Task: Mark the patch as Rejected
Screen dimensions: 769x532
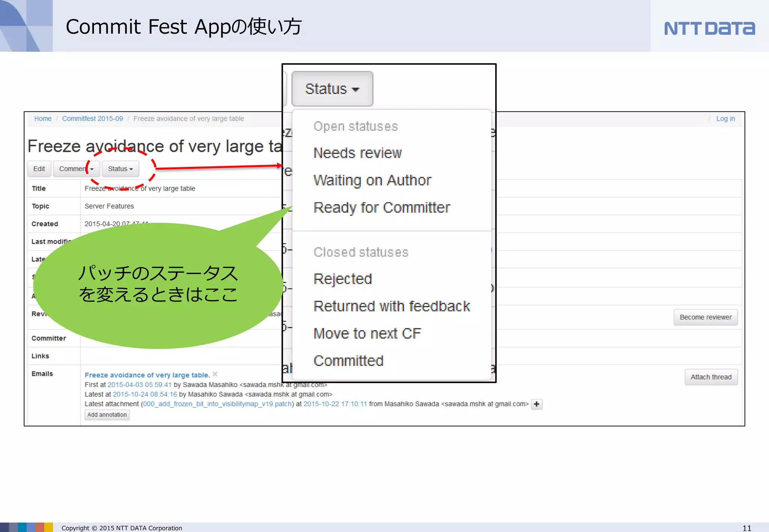Action: (x=342, y=279)
